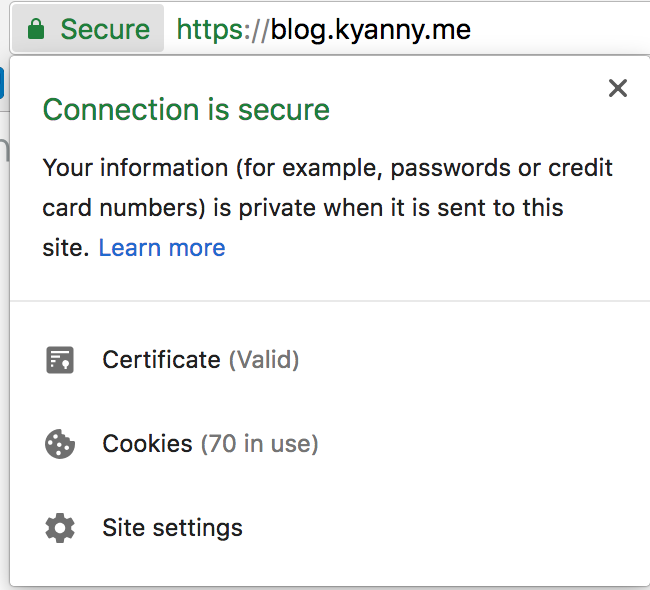Click the green padlock icon in address bar
Viewport: 650px width, 590px height.
point(36,29)
